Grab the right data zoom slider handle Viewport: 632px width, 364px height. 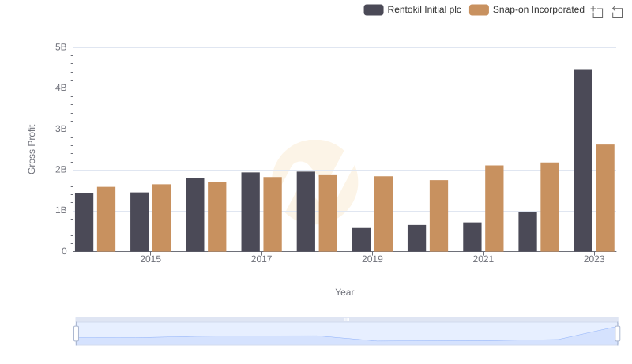pyautogui.click(x=617, y=333)
